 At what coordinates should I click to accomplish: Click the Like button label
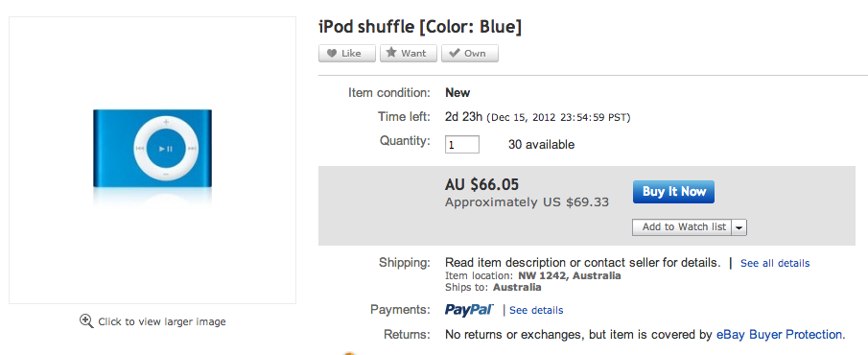pos(352,53)
